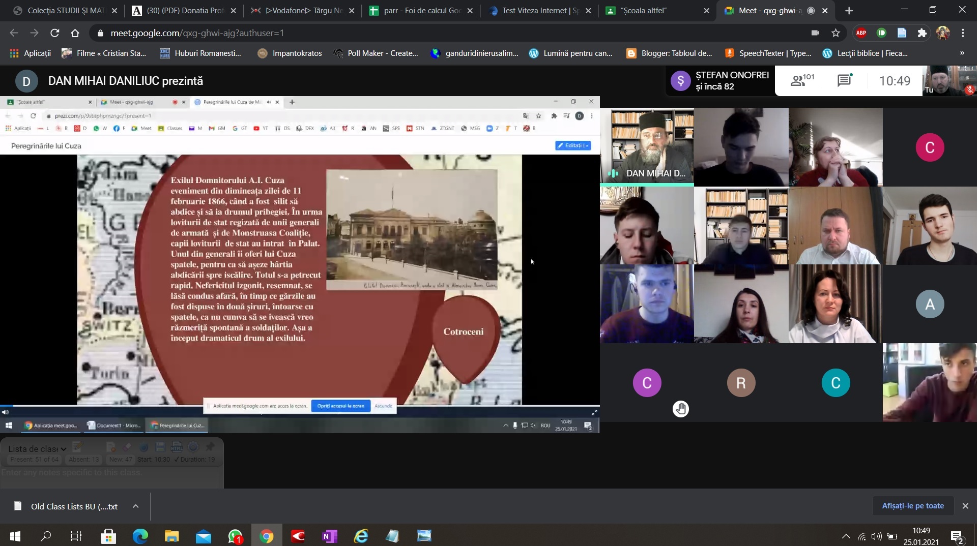Toggle the Absent: 13 filter chip
Screen dimensions: 980x546
tap(83, 460)
